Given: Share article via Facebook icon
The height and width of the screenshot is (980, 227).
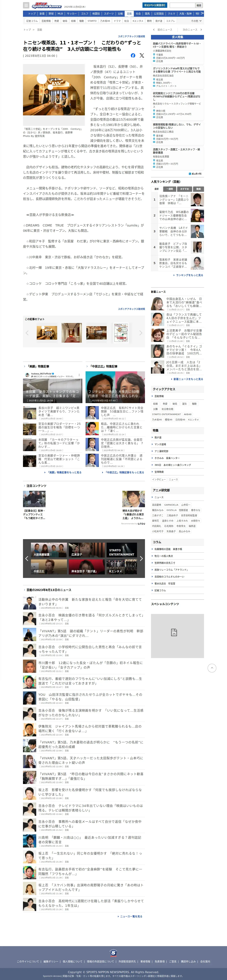Looking at the screenshot, I should pyautogui.click(x=133, y=56).
